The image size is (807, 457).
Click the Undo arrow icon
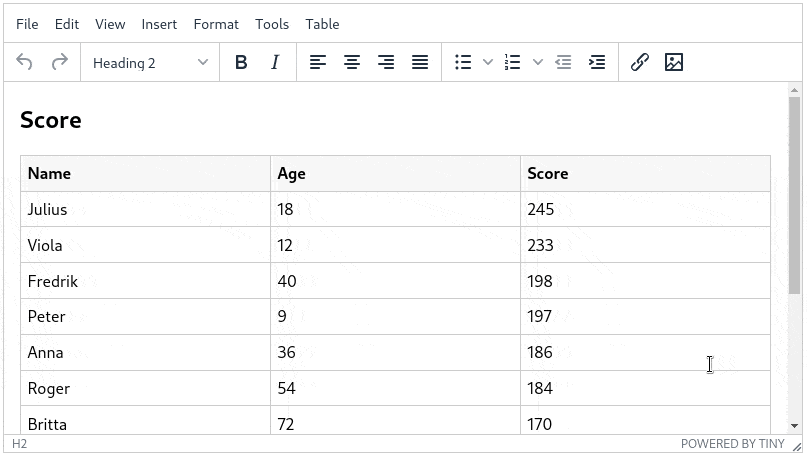click(25, 62)
